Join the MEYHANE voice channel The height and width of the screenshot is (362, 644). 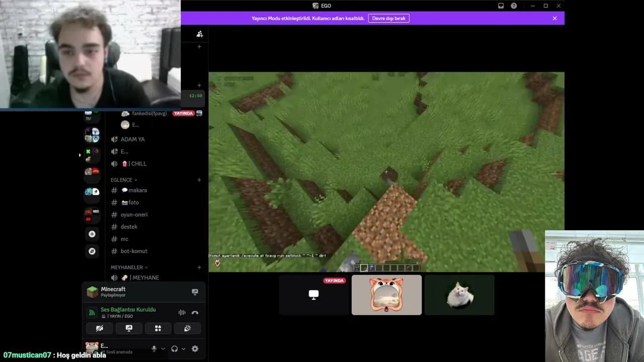pyautogui.click(x=156, y=278)
